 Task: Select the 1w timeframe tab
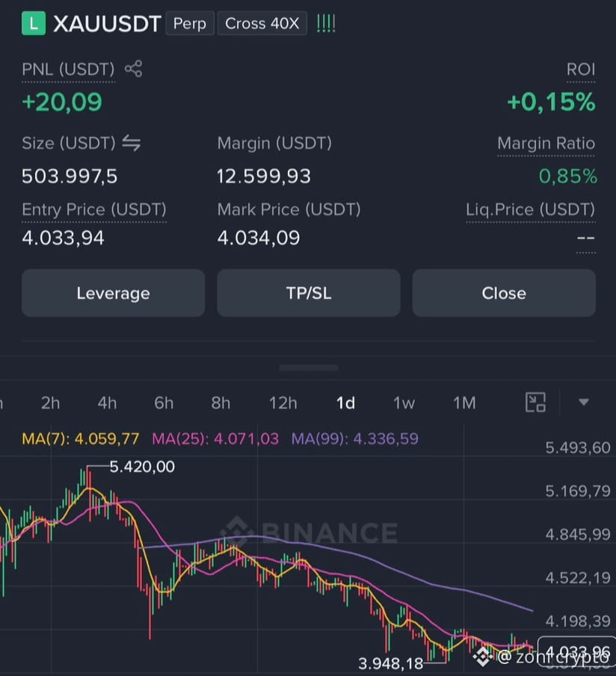(404, 403)
